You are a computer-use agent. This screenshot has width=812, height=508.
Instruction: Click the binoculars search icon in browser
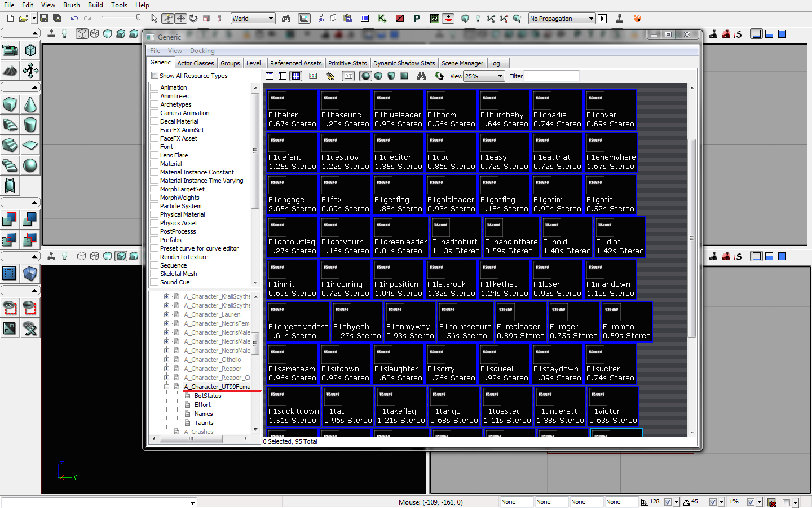[421, 76]
